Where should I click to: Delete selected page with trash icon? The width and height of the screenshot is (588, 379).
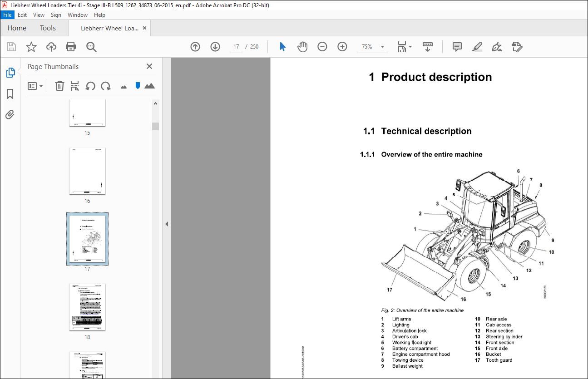(59, 86)
